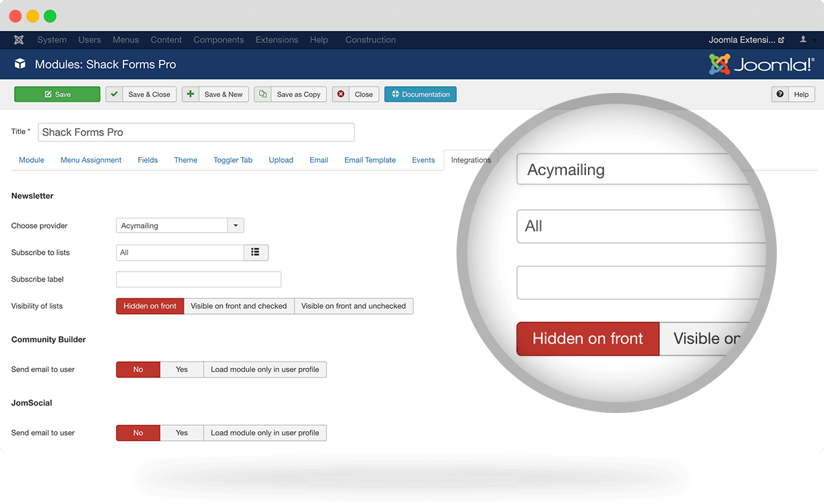Click the Subscribe label input field
This screenshot has height=504, width=824.
pyautogui.click(x=198, y=279)
